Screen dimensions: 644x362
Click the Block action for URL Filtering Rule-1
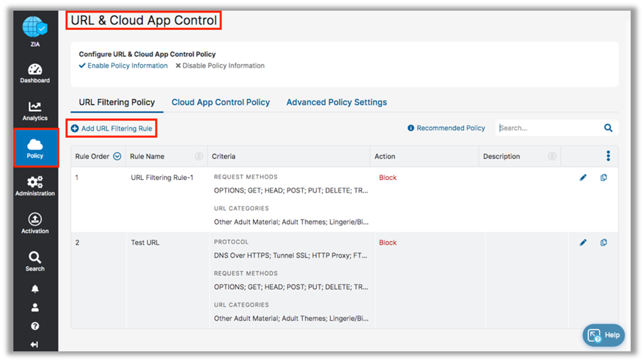point(388,178)
